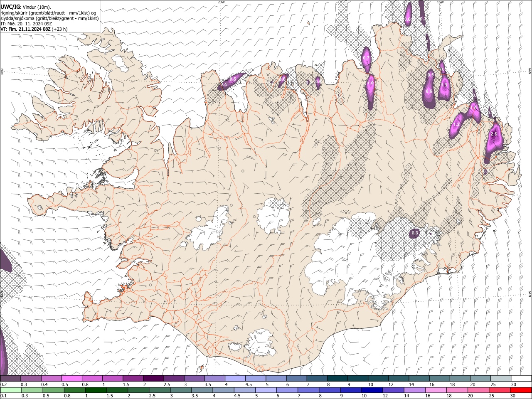Select upper scale dark purple swatch at 2

[x=153, y=378]
